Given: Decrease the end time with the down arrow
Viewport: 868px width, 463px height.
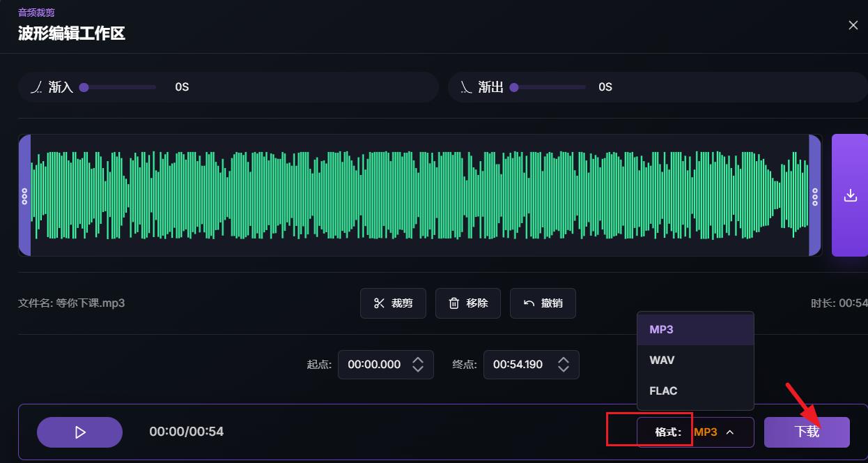Looking at the screenshot, I should (564, 369).
